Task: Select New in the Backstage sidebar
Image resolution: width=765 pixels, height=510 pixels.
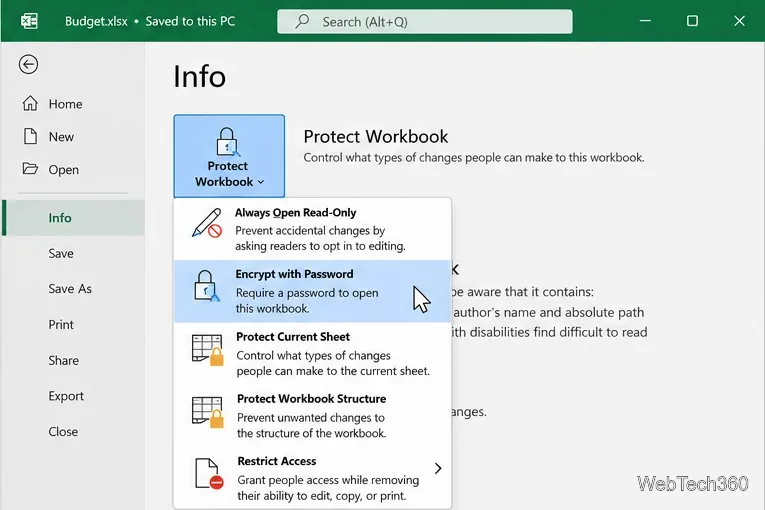Action: [x=61, y=137]
